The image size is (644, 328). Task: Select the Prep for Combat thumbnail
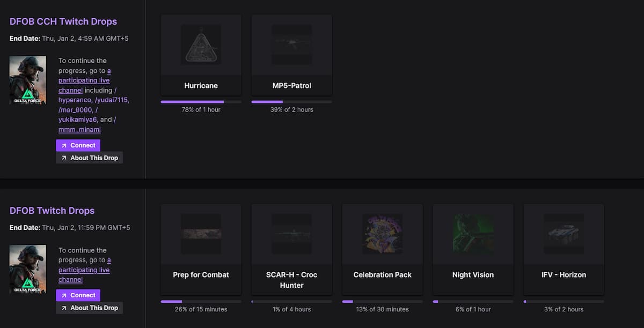click(201, 234)
